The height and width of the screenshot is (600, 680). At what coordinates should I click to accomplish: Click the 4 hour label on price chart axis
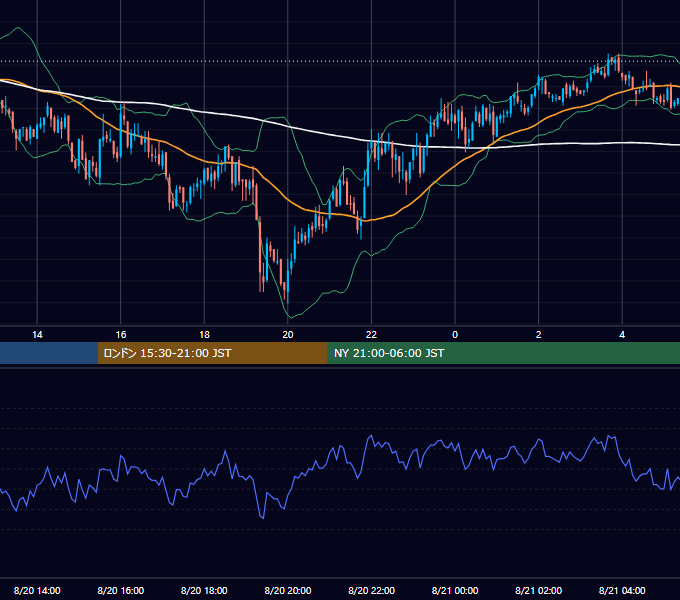(x=622, y=335)
